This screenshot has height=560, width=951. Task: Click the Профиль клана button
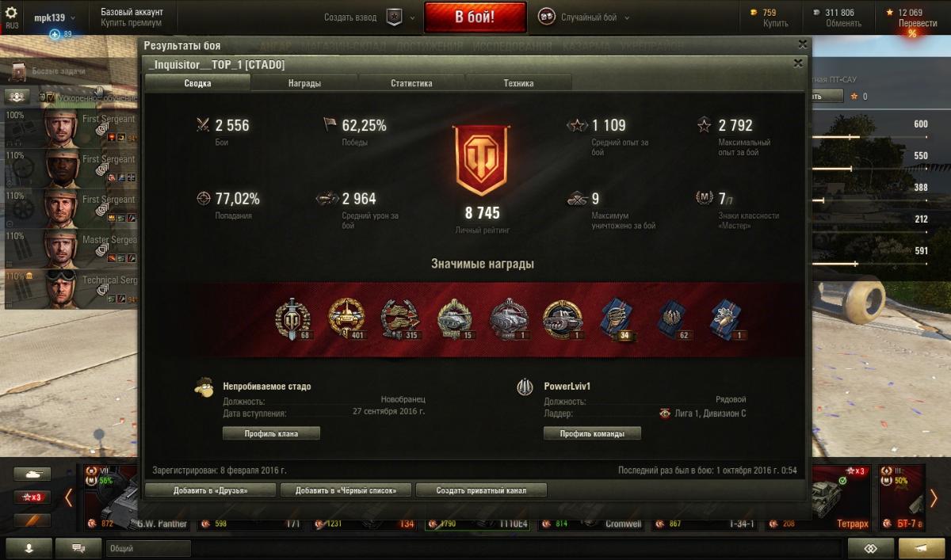272,433
